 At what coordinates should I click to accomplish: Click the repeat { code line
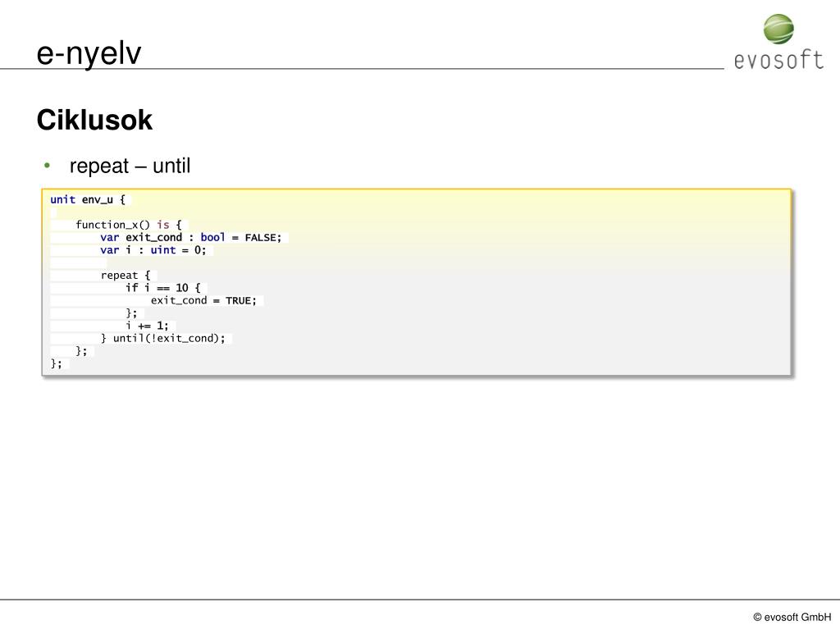[x=126, y=276]
